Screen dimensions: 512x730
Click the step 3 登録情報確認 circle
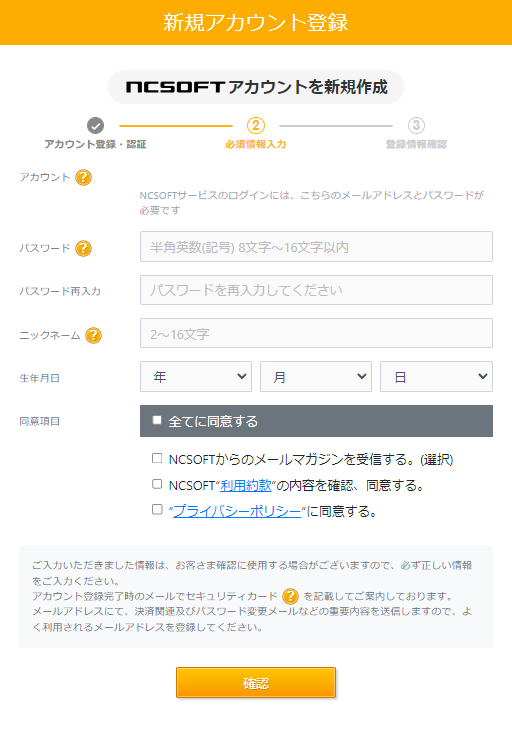tap(416, 125)
